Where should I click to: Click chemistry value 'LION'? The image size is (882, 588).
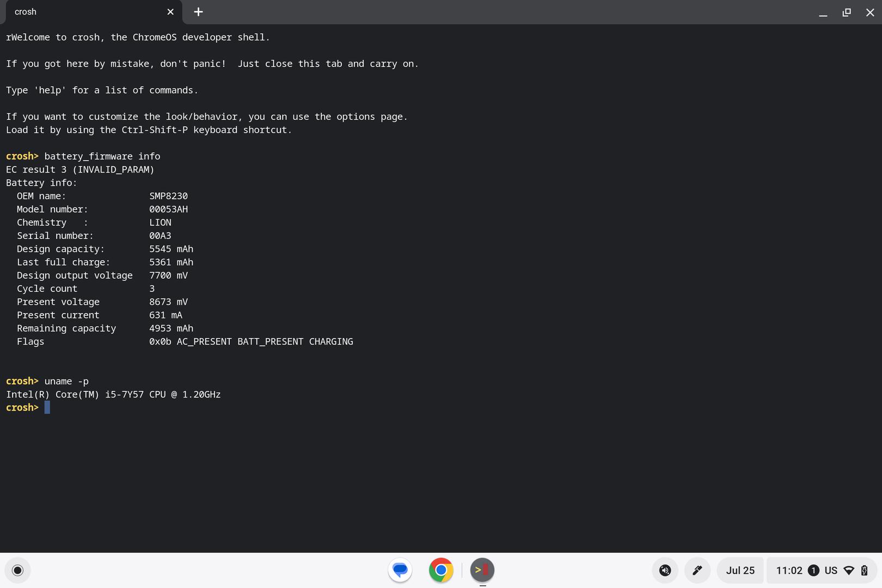pos(160,222)
